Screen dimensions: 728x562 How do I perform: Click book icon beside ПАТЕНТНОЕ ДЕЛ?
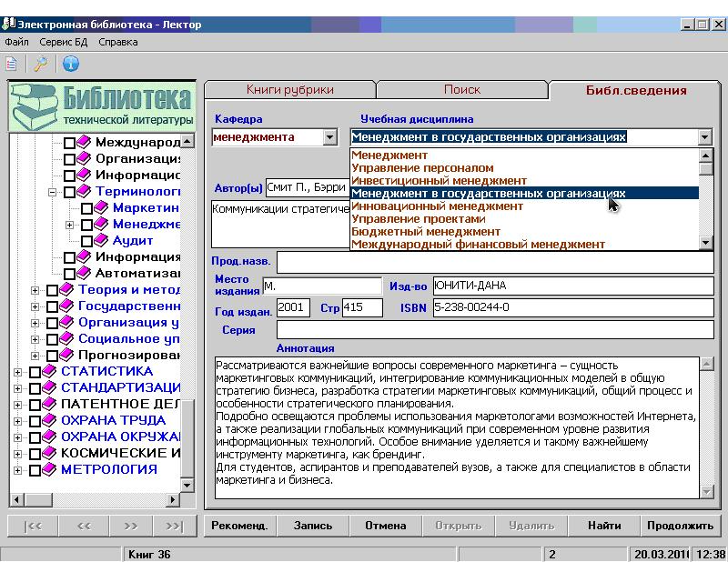tap(49, 404)
